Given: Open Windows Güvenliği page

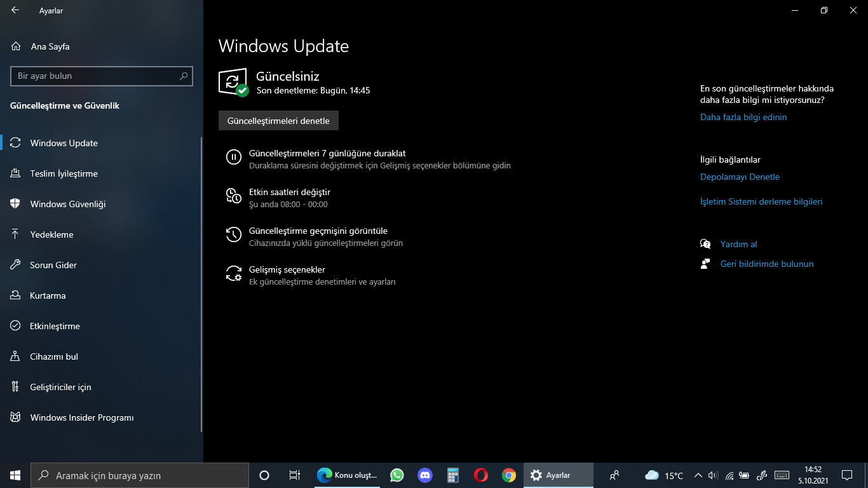Looking at the screenshot, I should [x=102, y=204].
